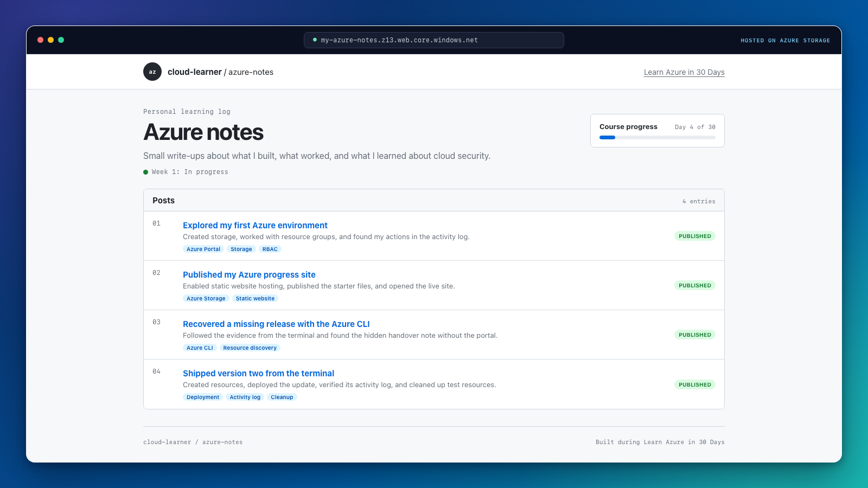Click footer text 'cloud-learner / azure-notes'
This screenshot has height=488, width=868.
pyautogui.click(x=193, y=442)
